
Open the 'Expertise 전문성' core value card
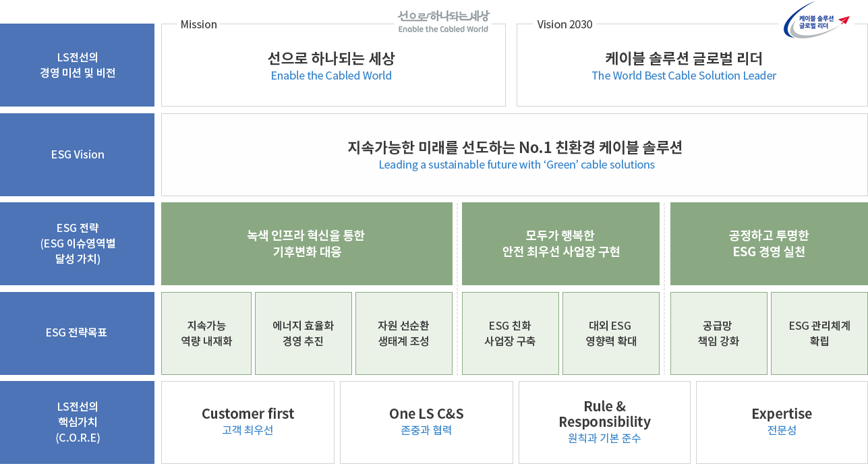tap(782, 422)
